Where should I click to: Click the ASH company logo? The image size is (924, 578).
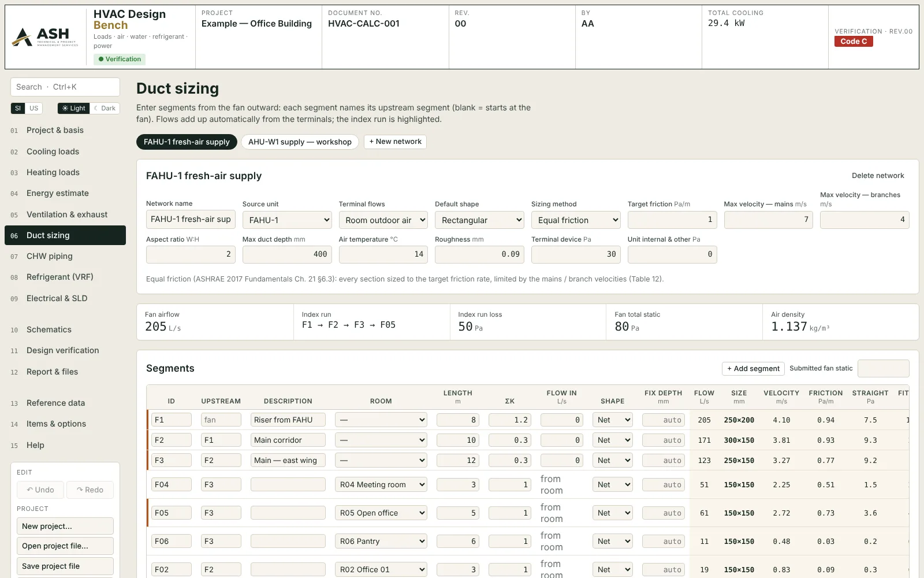[x=46, y=37]
